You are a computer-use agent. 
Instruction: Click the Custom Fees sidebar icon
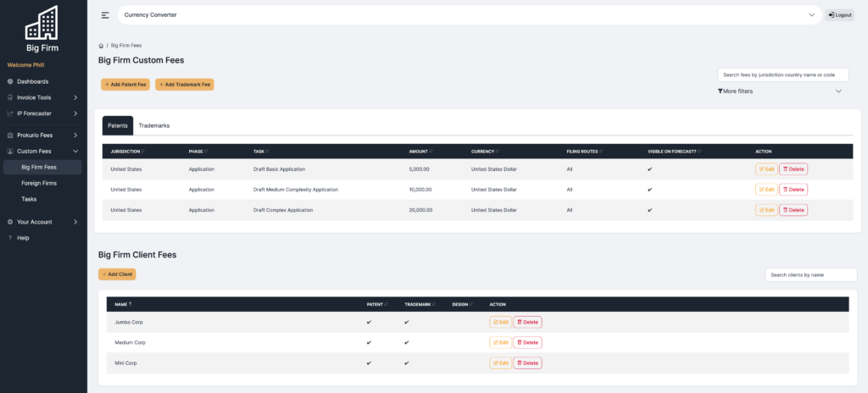point(10,151)
